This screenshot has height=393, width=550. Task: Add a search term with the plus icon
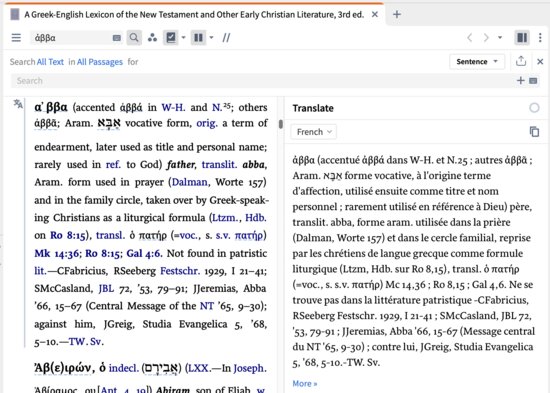tap(521, 81)
